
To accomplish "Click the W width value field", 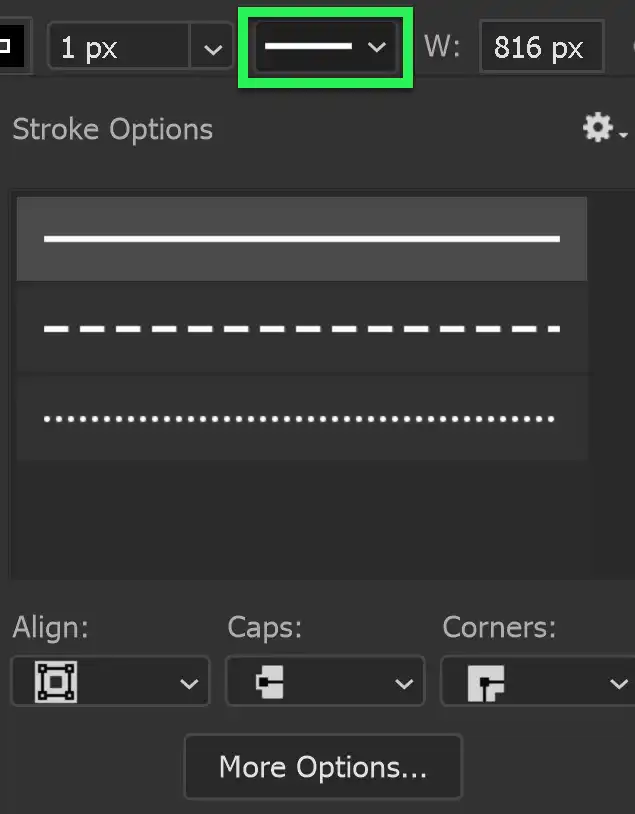I will pyautogui.click(x=541, y=46).
